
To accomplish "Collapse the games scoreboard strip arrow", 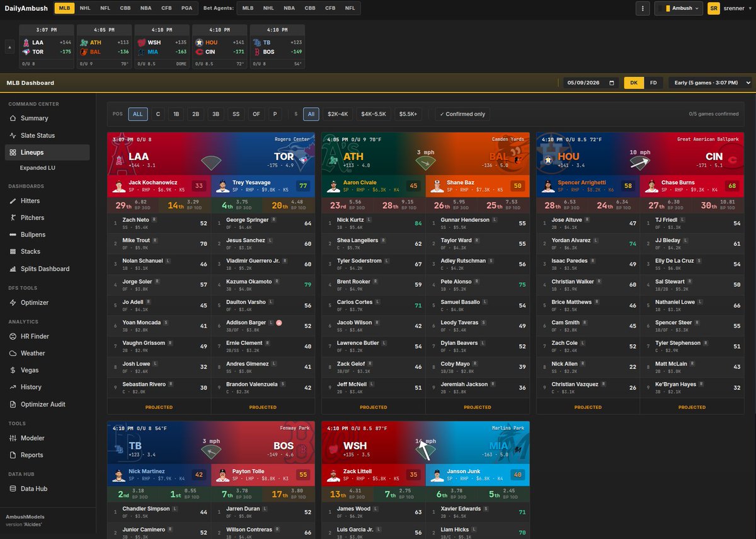I will (10, 47).
